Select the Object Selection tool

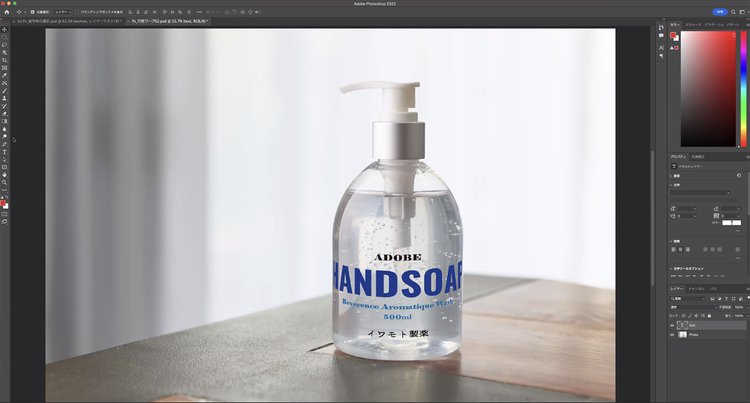pos(5,52)
